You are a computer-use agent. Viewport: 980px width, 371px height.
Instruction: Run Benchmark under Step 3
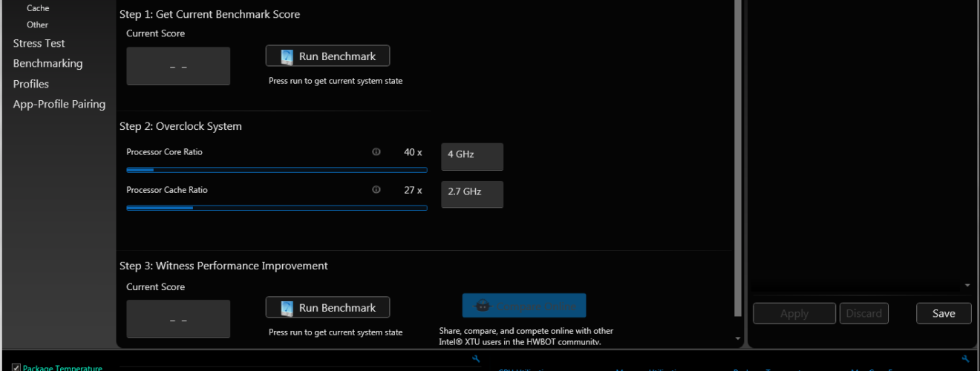[327, 308]
